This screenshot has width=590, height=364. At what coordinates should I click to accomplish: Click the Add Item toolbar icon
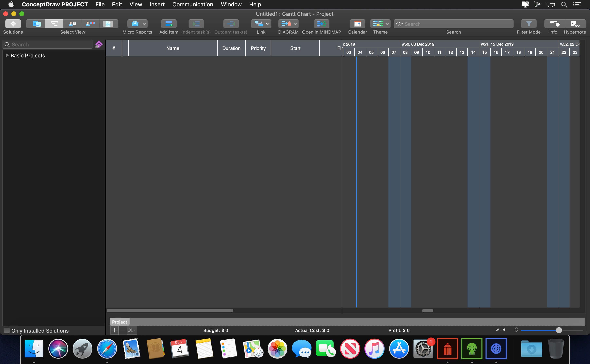[x=168, y=24]
